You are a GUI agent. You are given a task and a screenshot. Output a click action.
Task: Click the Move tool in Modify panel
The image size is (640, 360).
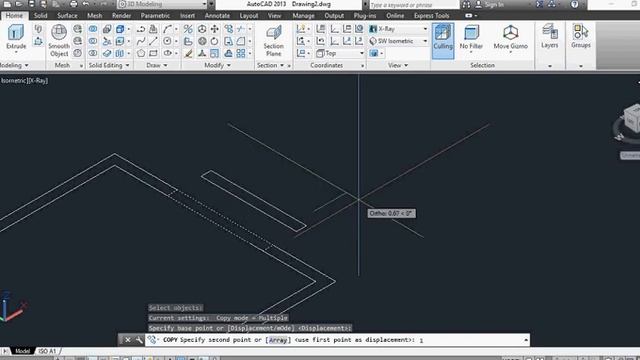pos(214,29)
